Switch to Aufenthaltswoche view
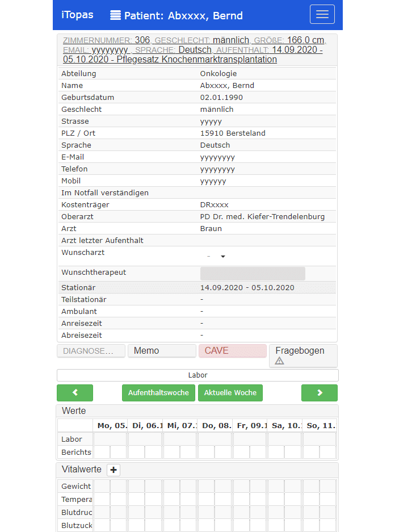Viewport: 395px width, 532px height. (x=158, y=393)
